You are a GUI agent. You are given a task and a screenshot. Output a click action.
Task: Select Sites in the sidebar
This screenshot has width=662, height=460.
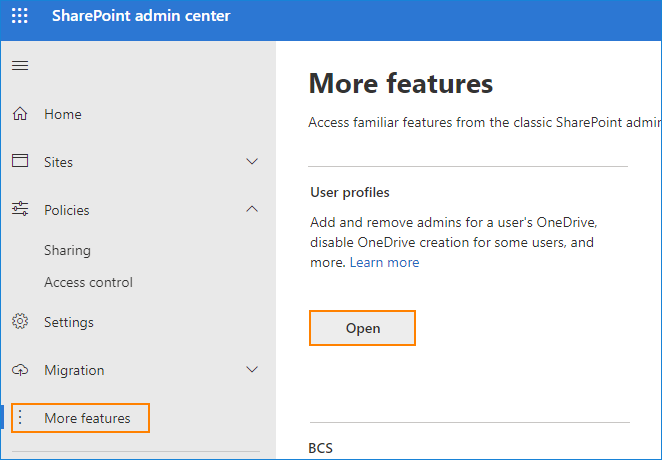coord(58,162)
